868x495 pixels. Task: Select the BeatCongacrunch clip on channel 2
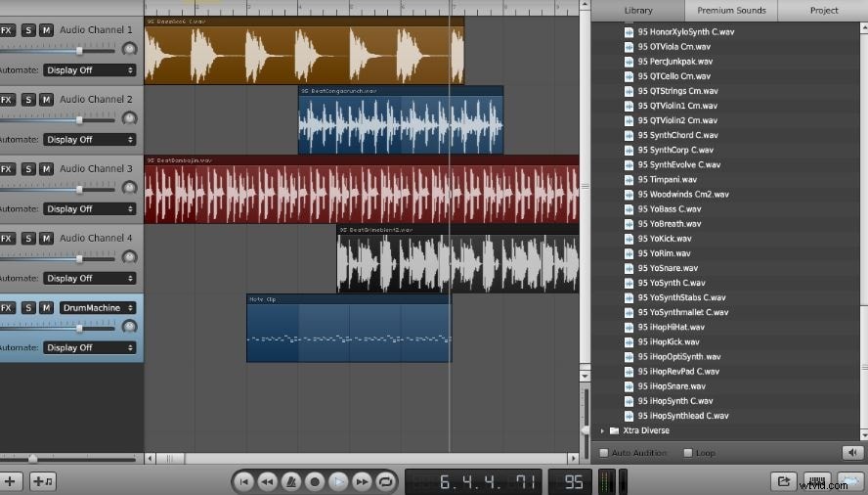pos(401,120)
